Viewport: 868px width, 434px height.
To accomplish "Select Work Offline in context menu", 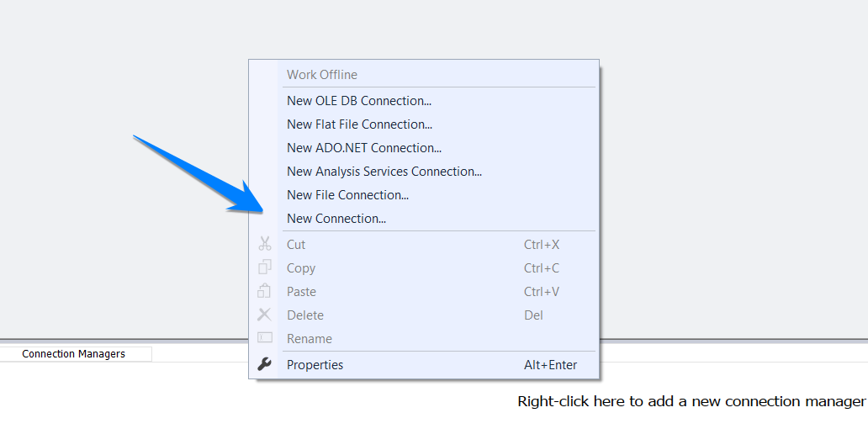I will 322,75.
